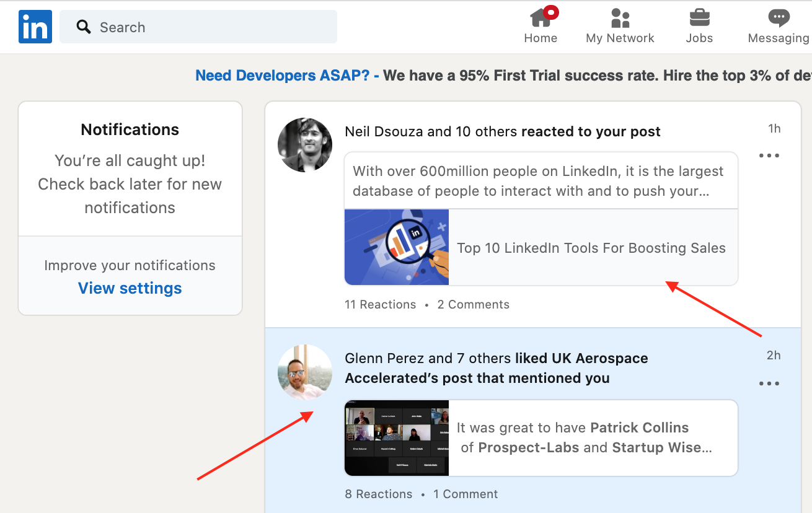Open post preview 'With over 600million people on LinkedIn'
The image size is (812, 513).
[x=541, y=181]
